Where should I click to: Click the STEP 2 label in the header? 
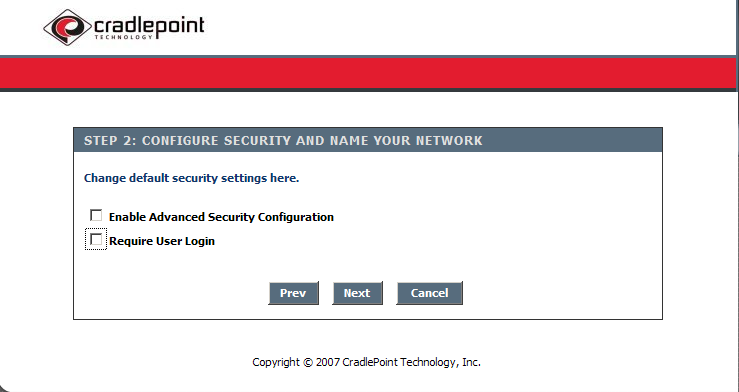pyautogui.click(x=110, y=140)
